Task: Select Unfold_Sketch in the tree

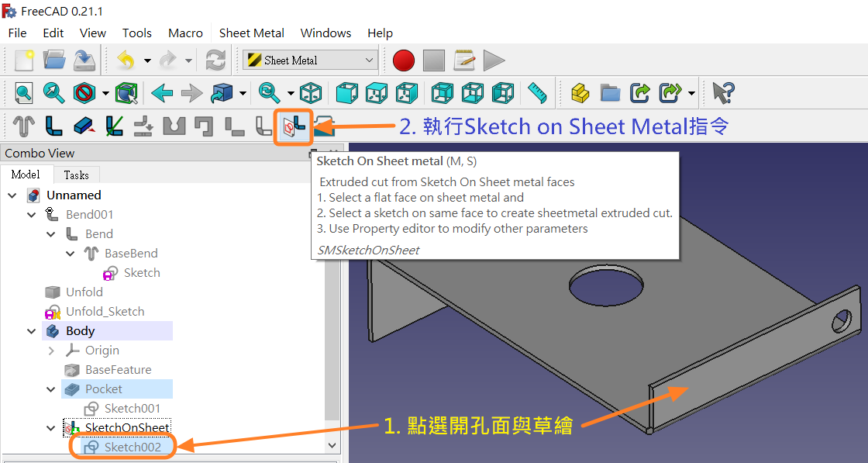Action: [105, 312]
